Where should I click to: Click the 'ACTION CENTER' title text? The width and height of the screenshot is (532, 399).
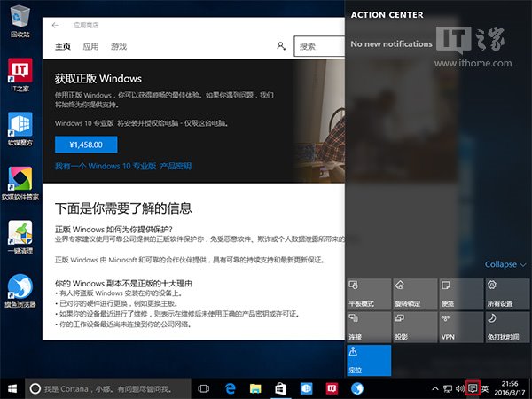pos(387,15)
